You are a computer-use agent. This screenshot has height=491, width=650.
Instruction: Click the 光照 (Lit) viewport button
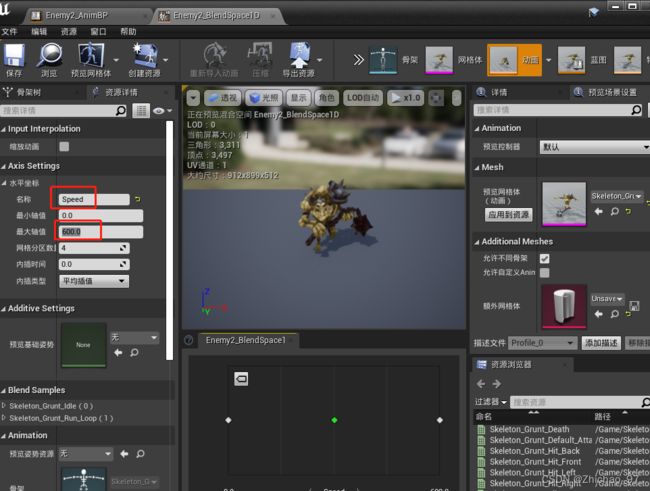tap(264, 98)
